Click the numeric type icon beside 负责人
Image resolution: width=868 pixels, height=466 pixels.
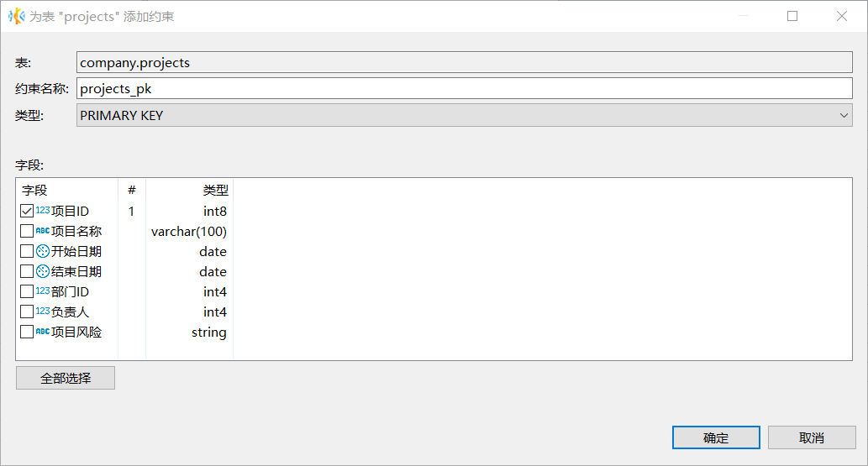click(x=43, y=312)
